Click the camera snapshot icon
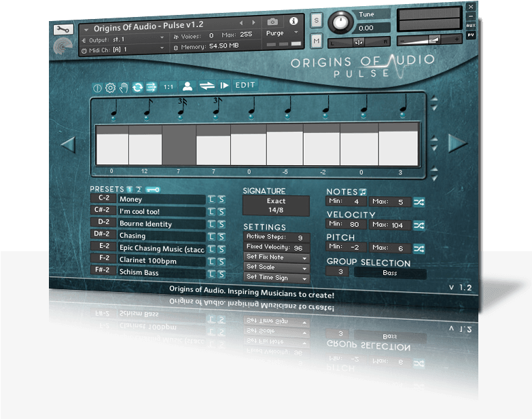The width and height of the screenshot is (532, 419). [272, 22]
